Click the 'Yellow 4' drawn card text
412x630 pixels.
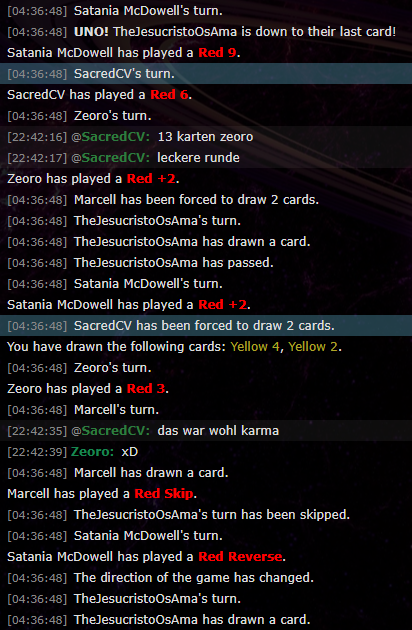point(254,346)
